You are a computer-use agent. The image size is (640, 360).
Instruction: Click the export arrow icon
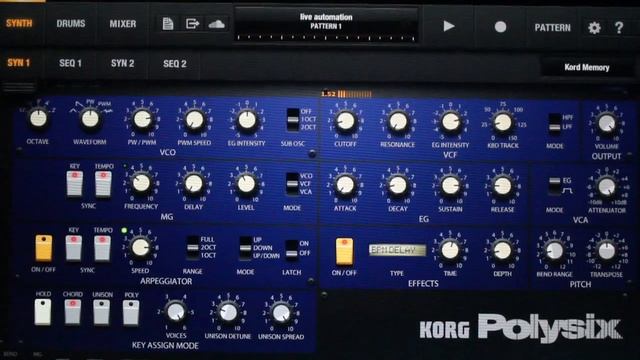click(x=192, y=24)
